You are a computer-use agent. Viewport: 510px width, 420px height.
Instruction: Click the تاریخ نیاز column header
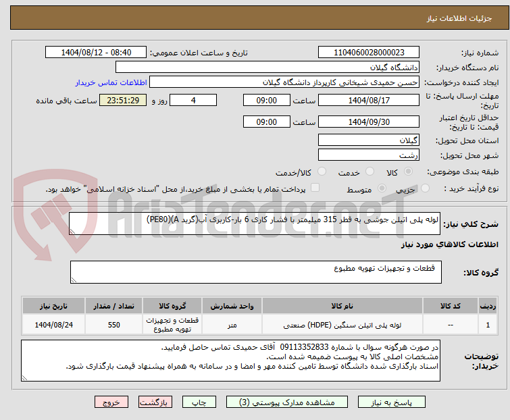click(x=53, y=306)
